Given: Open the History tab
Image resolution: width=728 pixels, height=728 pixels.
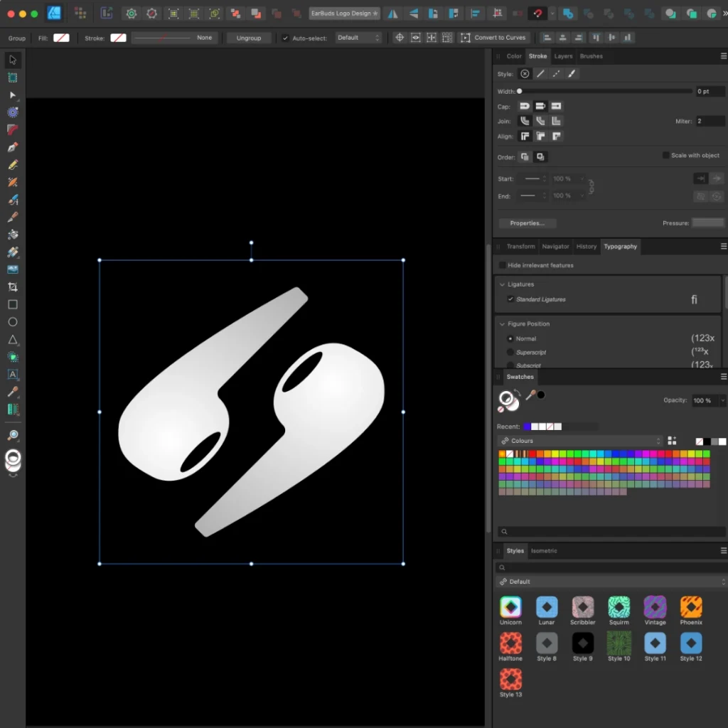Looking at the screenshot, I should [586, 247].
